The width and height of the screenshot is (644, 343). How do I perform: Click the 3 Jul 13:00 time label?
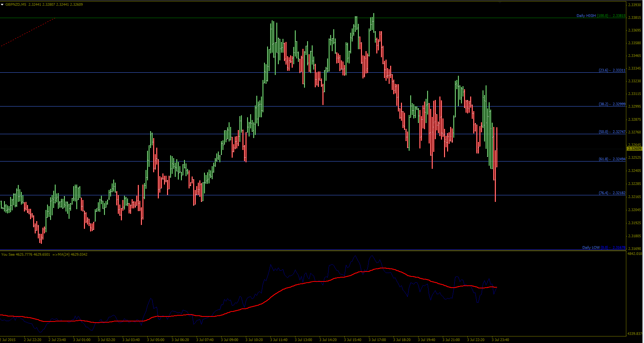pyautogui.click(x=303, y=340)
